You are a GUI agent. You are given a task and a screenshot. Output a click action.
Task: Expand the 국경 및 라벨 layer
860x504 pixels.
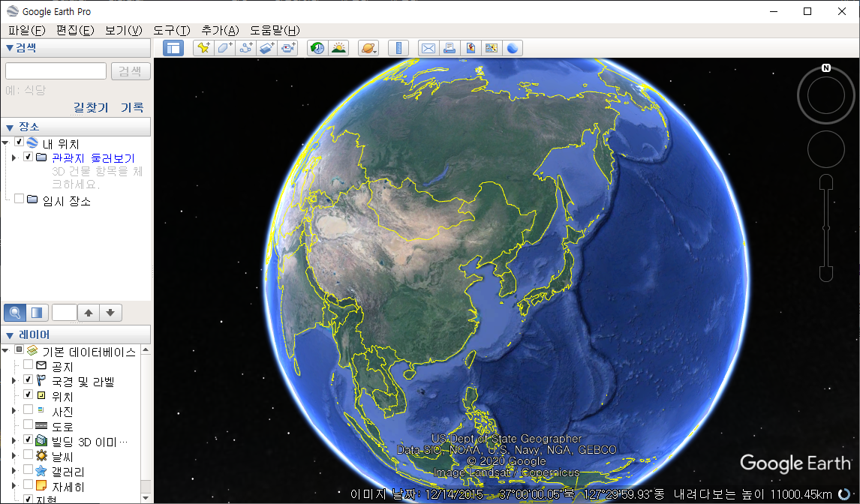point(15,380)
